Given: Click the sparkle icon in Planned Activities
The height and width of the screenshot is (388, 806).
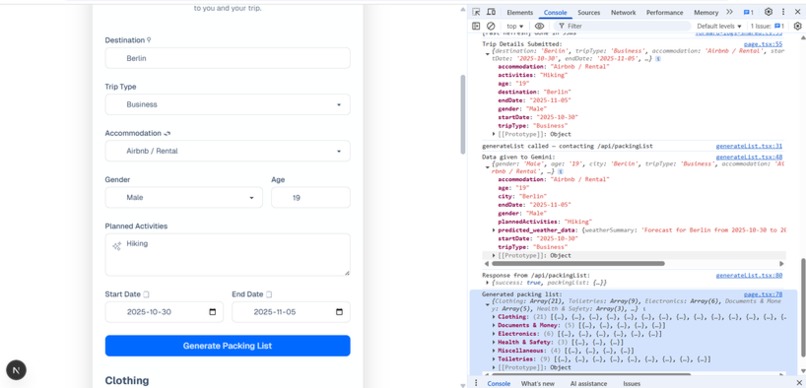Looking at the screenshot, I should (117, 246).
